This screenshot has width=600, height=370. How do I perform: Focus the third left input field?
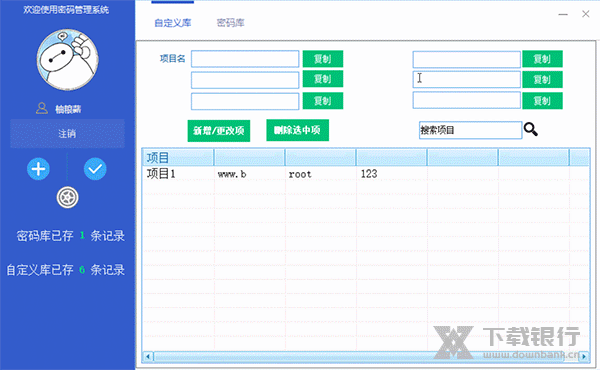(x=245, y=101)
